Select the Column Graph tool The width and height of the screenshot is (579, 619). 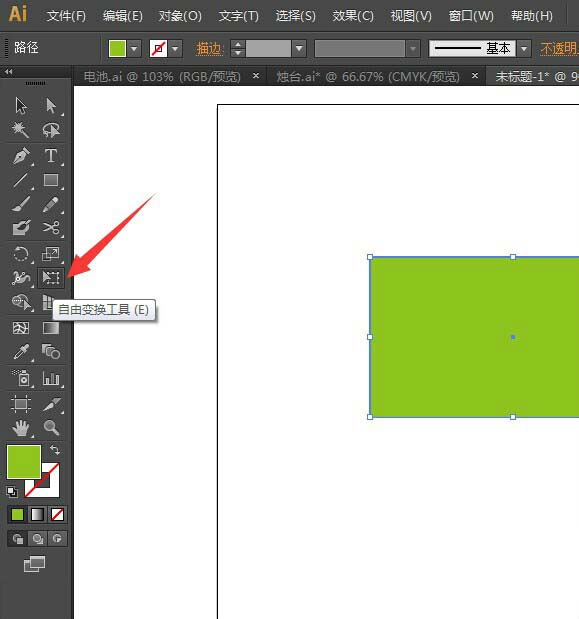(x=51, y=378)
